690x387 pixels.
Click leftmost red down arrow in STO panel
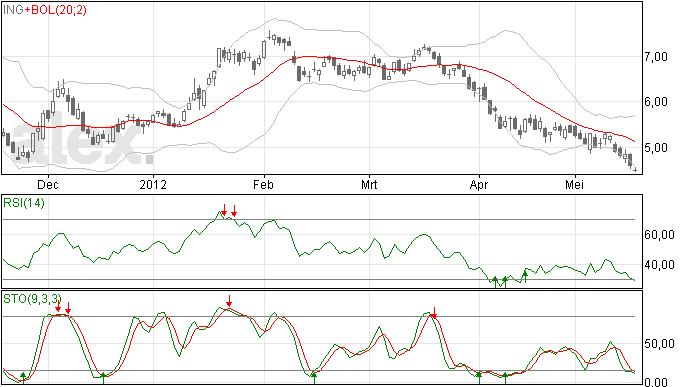tap(58, 307)
